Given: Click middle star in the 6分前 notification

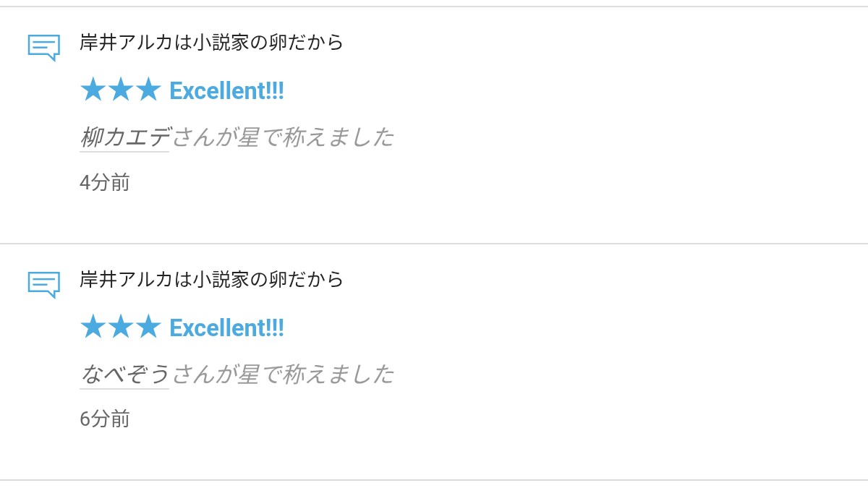Looking at the screenshot, I should (x=120, y=328).
